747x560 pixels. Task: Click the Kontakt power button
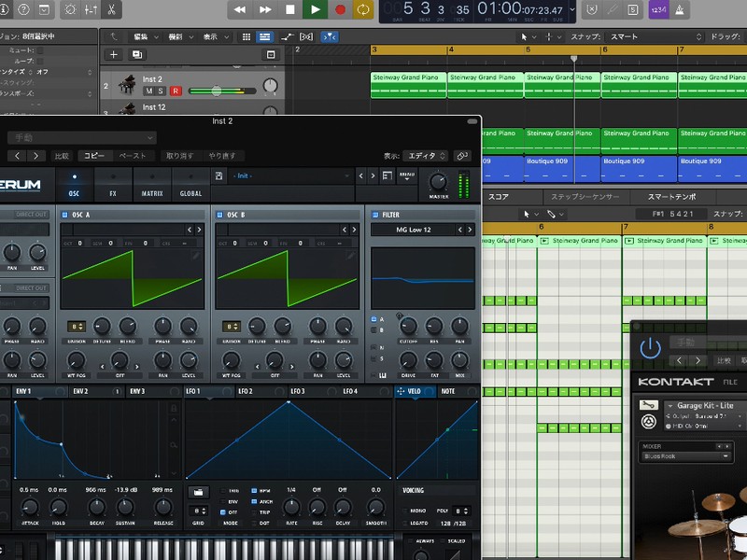[x=650, y=349]
